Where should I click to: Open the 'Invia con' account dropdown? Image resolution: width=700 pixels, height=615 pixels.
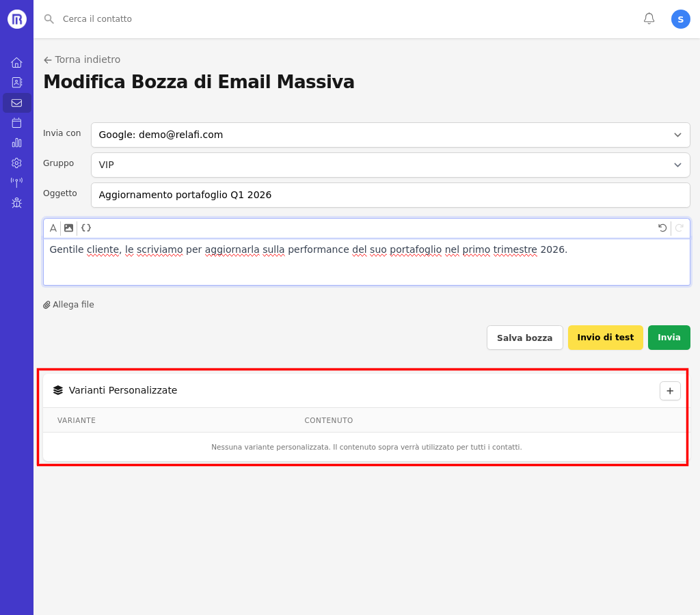coord(390,135)
